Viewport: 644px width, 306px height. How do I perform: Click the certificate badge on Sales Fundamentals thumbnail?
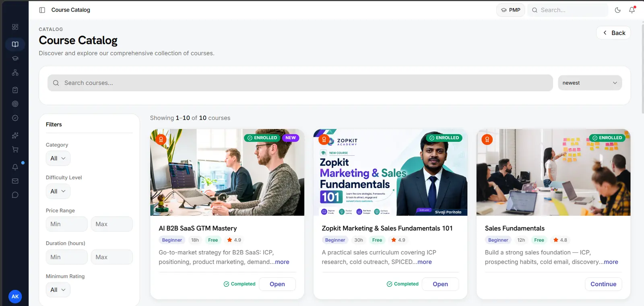click(487, 140)
